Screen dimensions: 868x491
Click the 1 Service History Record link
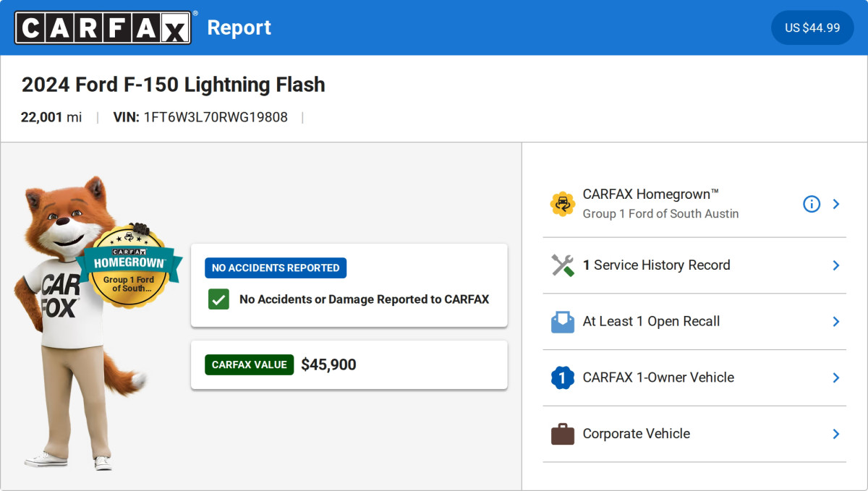click(x=657, y=265)
